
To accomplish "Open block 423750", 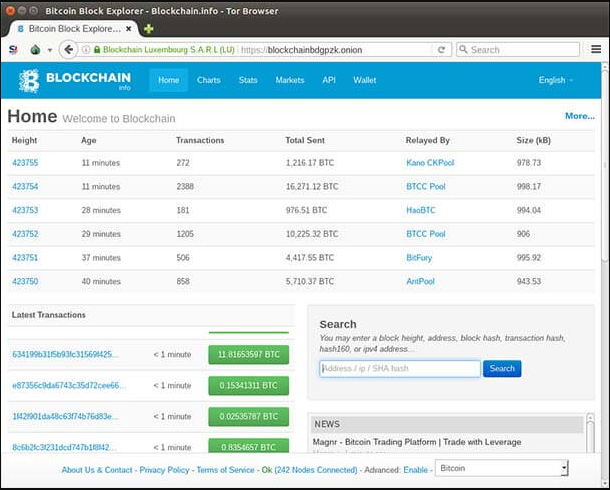I will pos(25,281).
